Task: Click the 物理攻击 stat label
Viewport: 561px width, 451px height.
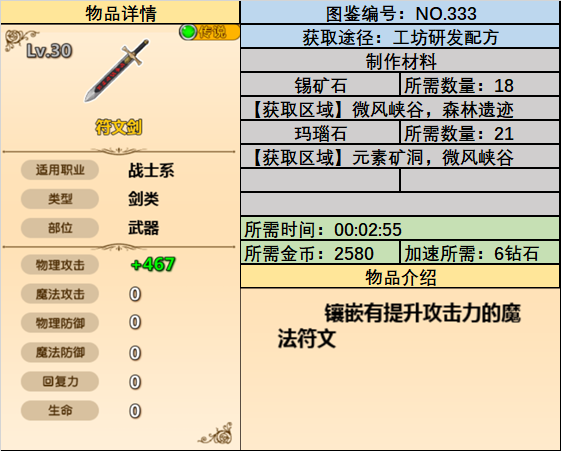Action: [60, 265]
